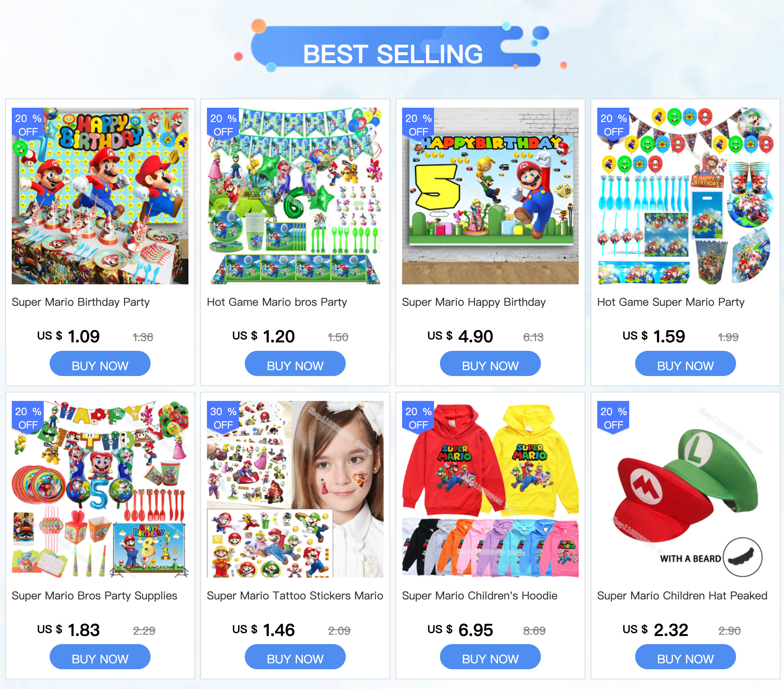View the tattoo stickers girl image

[295, 489]
